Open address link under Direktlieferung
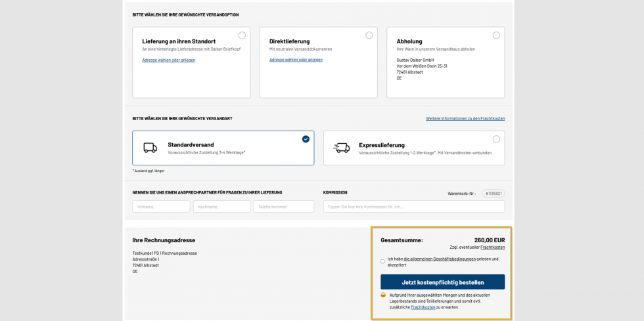 coord(296,60)
